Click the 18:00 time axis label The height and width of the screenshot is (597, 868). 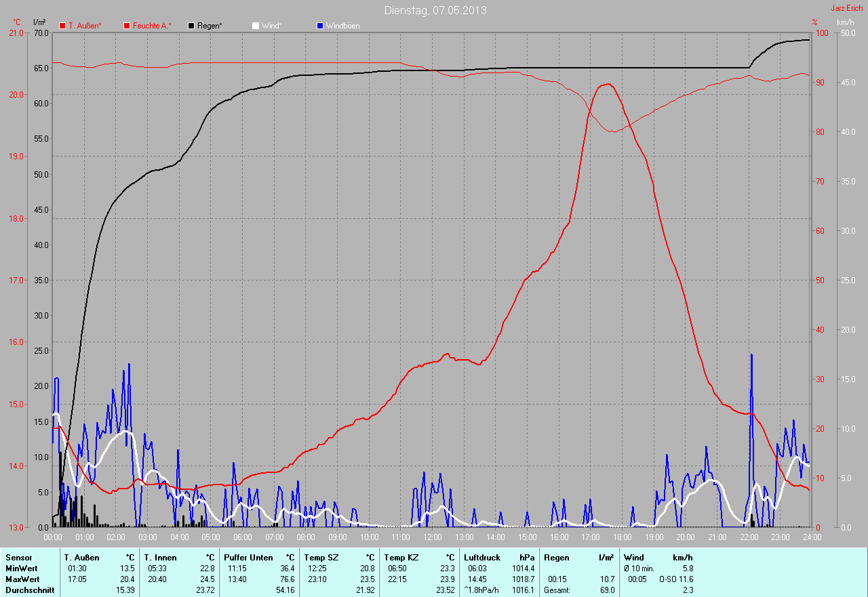click(x=622, y=537)
